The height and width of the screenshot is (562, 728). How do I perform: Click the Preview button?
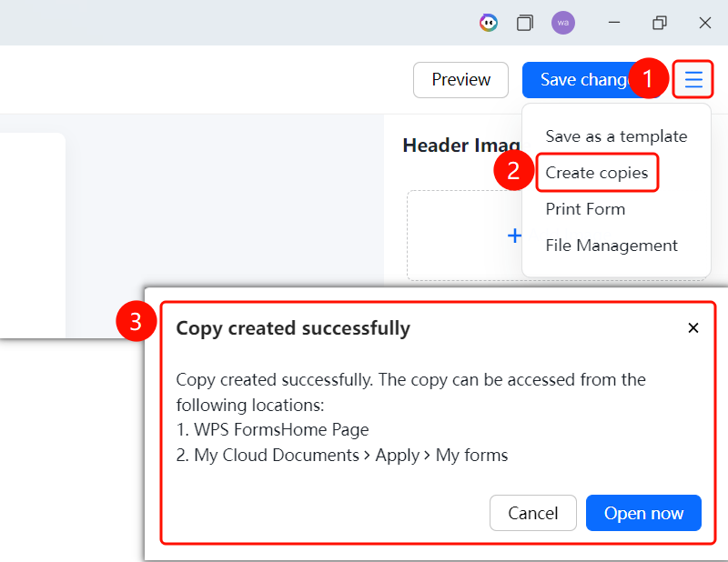461,80
